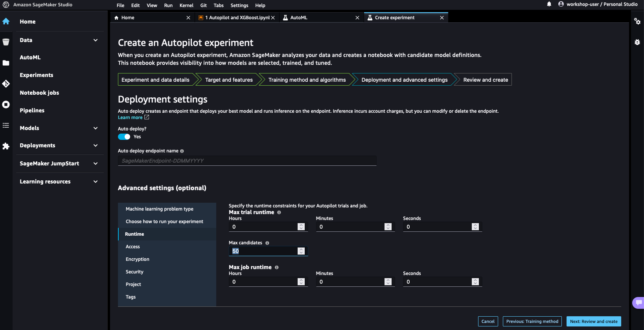Adjust Max candidates stepper arrows
Screen dimensions: 644x330
tap(301, 251)
